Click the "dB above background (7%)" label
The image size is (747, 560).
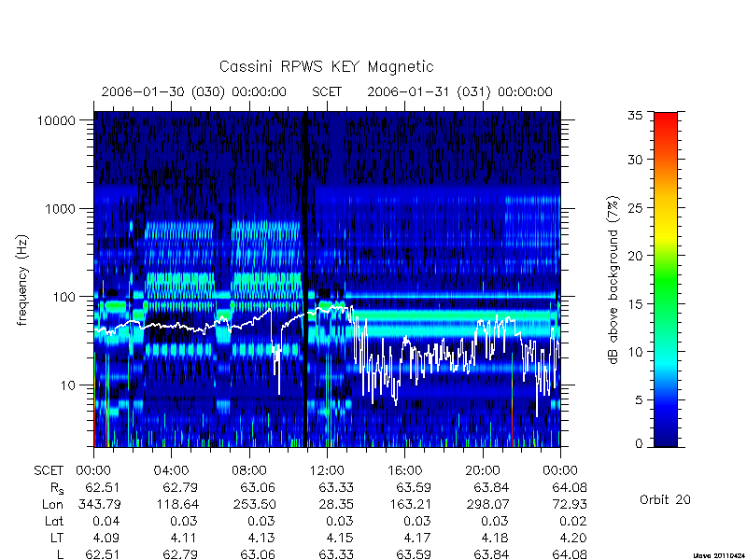point(614,279)
